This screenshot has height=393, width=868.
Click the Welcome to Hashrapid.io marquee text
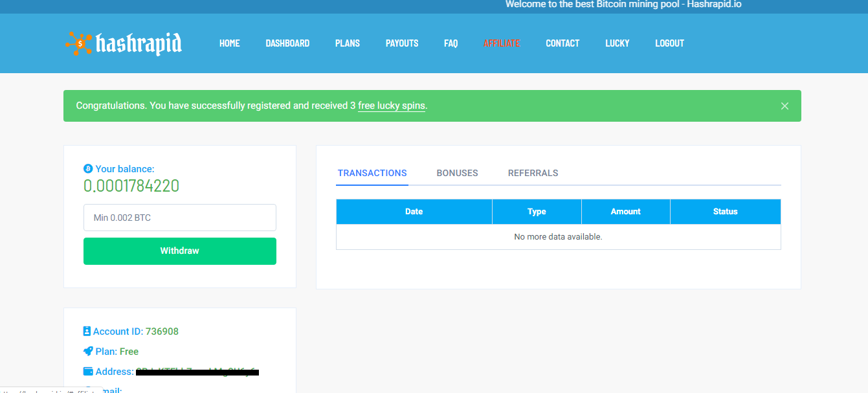623,5
